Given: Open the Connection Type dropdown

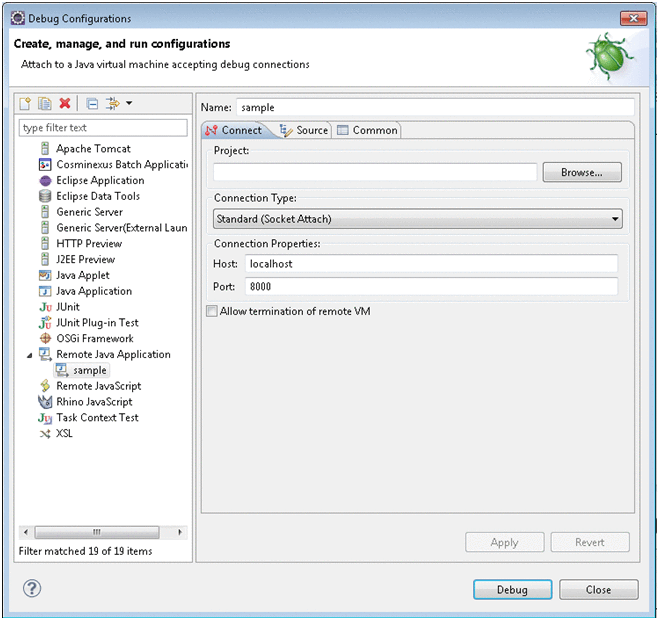Looking at the screenshot, I should [418, 219].
